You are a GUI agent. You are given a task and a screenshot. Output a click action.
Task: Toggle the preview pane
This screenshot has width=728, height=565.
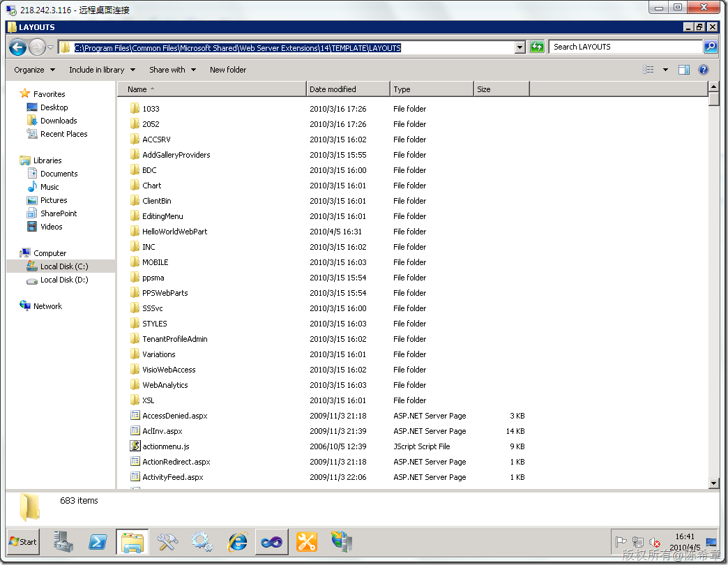pyautogui.click(x=684, y=70)
